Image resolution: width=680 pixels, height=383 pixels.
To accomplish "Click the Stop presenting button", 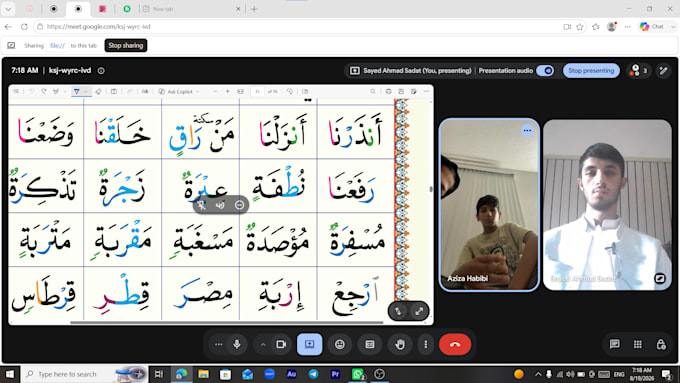I will [x=591, y=71].
